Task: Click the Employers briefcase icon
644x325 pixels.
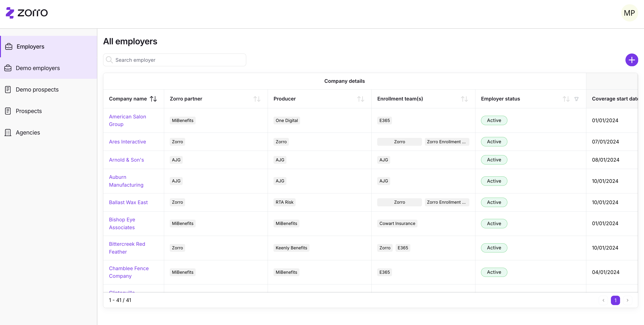Action: [9, 47]
